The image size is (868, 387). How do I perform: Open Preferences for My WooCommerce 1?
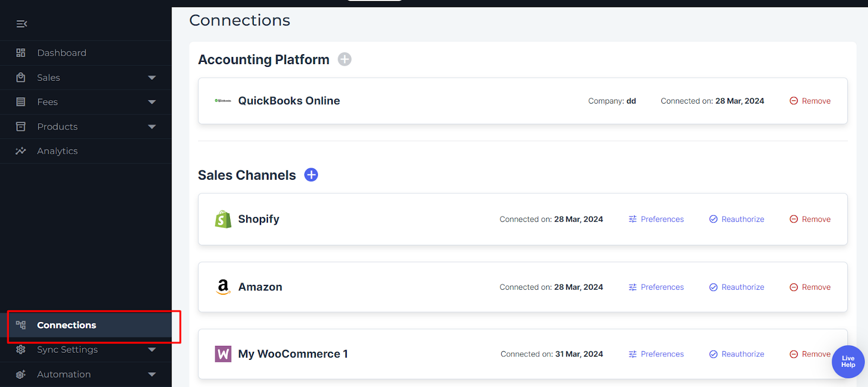[656, 354]
